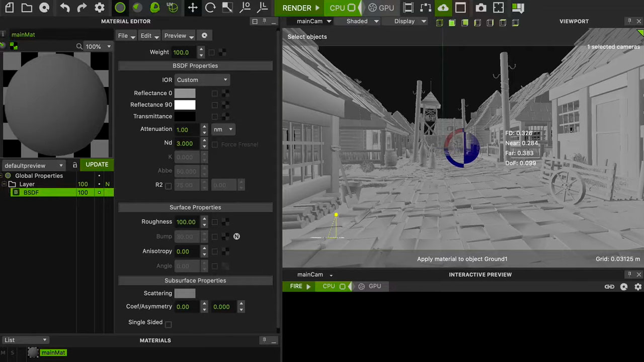Click the Reflectance 90 white color swatch
This screenshot has height=362, width=644.
(x=185, y=105)
